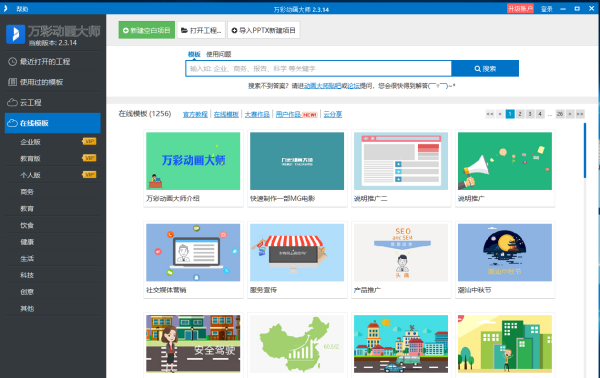Open the 安全驾驶 template thumbnail

tap(193, 344)
